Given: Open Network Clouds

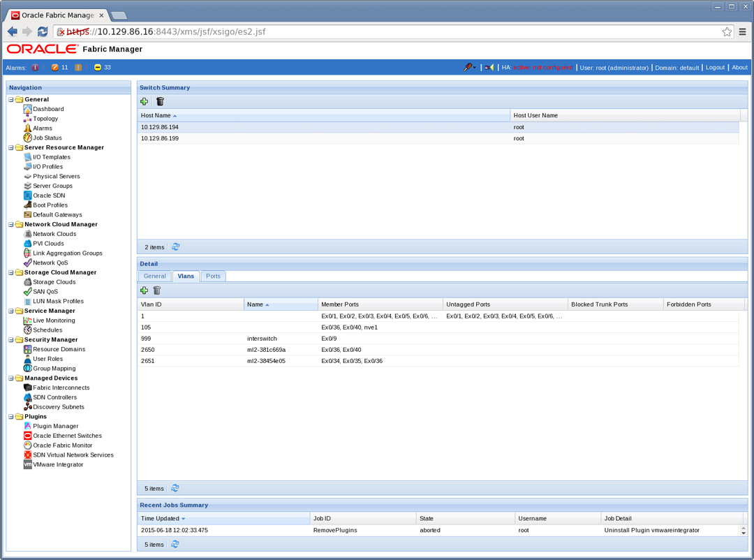Looking at the screenshot, I should pyautogui.click(x=54, y=234).
